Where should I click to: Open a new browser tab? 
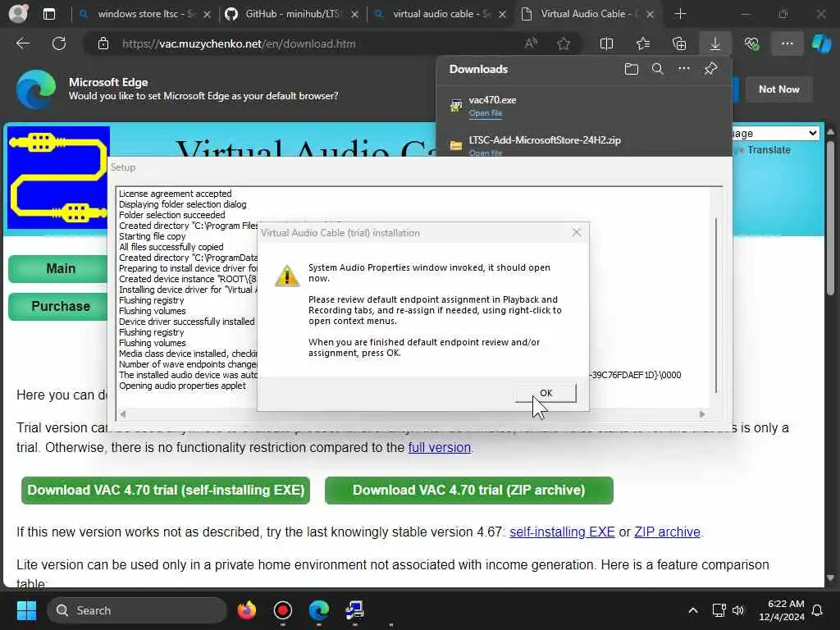click(x=680, y=14)
